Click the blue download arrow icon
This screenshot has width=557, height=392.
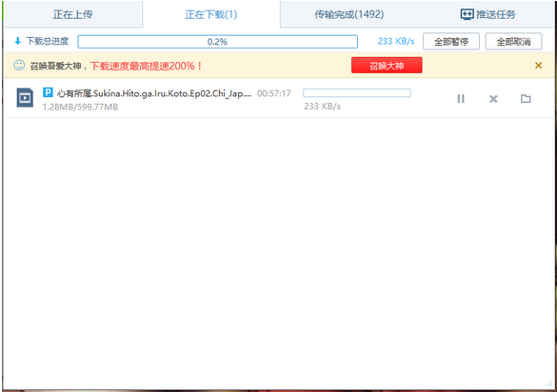coord(18,41)
